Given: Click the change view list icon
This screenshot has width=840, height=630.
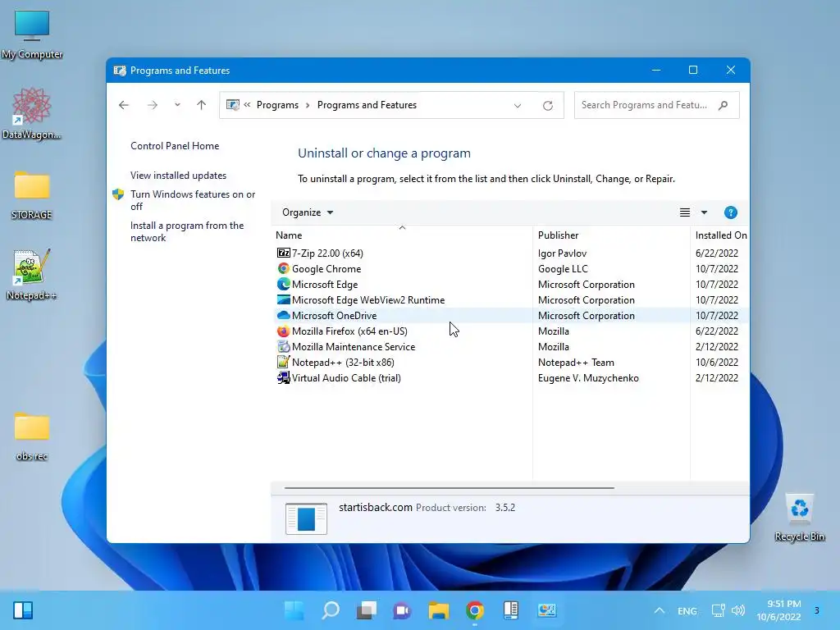Looking at the screenshot, I should pos(685,212).
